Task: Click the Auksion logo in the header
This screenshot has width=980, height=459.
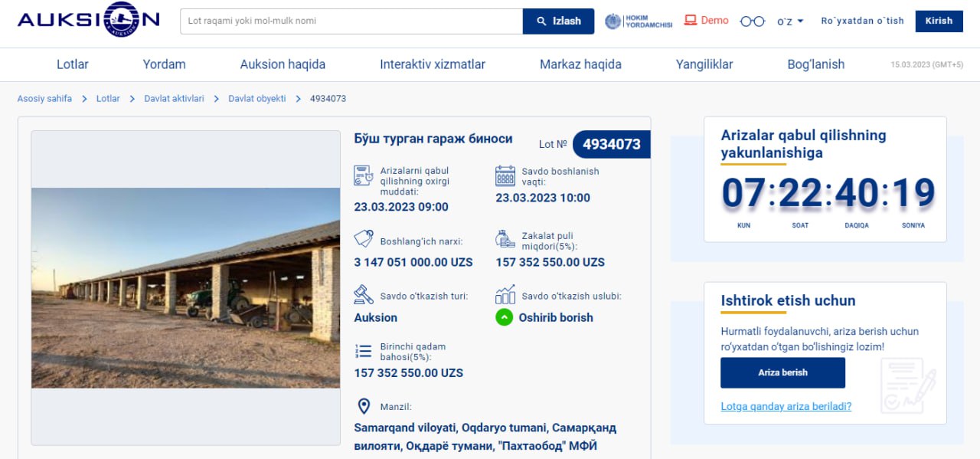Action: 88,21
